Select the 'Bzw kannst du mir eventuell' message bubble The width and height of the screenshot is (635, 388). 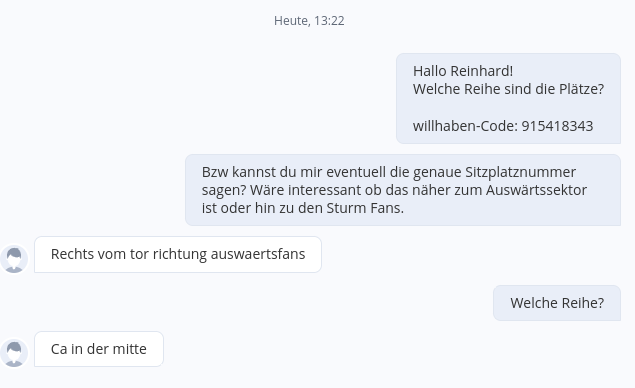403,190
